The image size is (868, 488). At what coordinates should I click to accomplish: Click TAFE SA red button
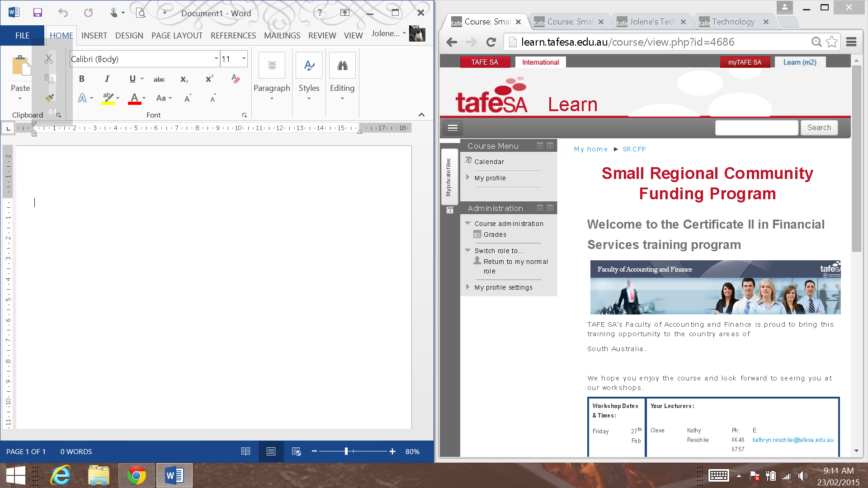(485, 62)
